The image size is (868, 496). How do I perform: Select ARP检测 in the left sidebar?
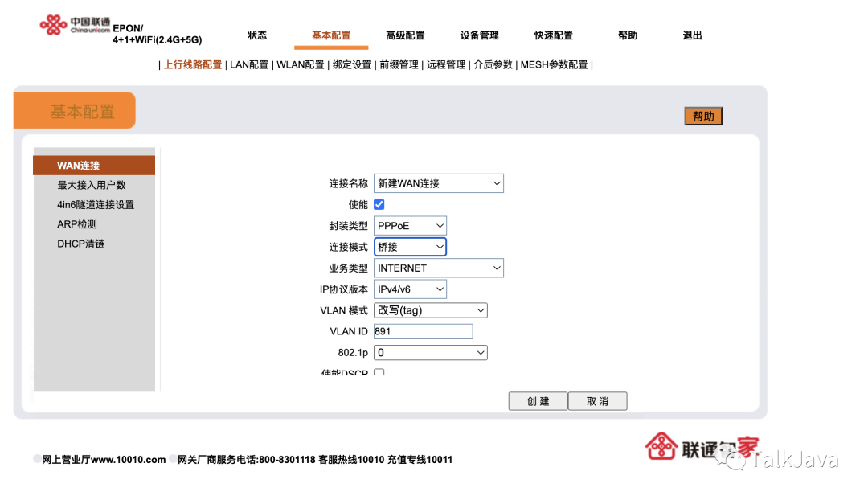tap(77, 223)
